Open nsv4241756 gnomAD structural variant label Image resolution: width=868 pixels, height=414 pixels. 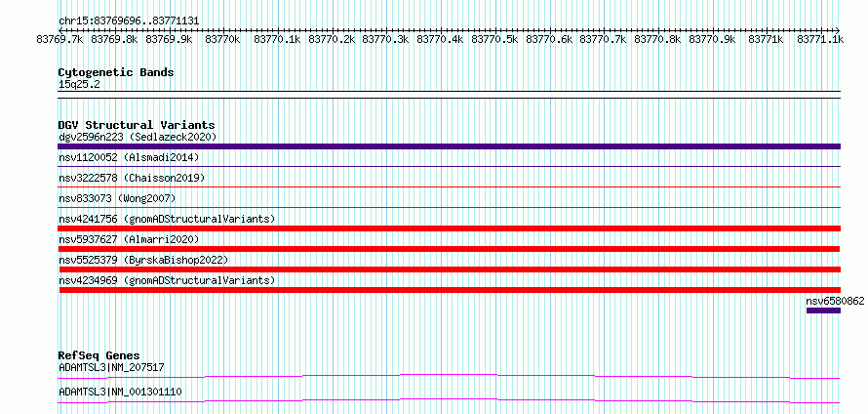167,219
